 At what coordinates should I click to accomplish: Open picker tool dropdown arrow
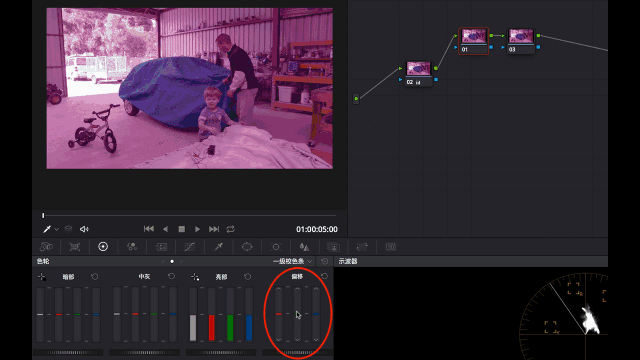pos(57,229)
